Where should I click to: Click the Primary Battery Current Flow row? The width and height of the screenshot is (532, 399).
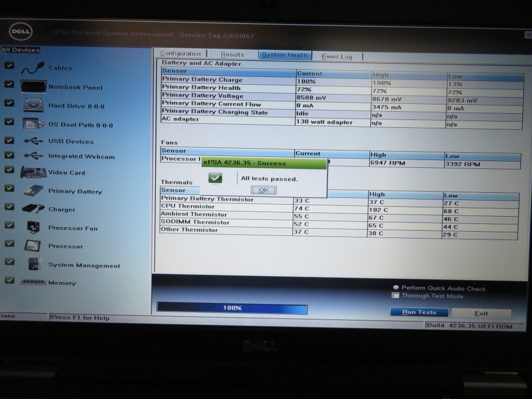point(342,106)
